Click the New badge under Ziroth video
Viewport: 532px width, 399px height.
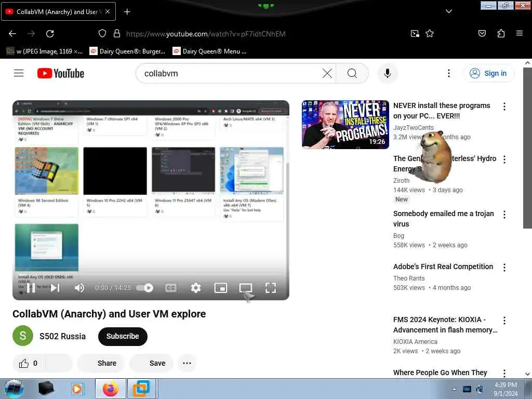pos(402,199)
